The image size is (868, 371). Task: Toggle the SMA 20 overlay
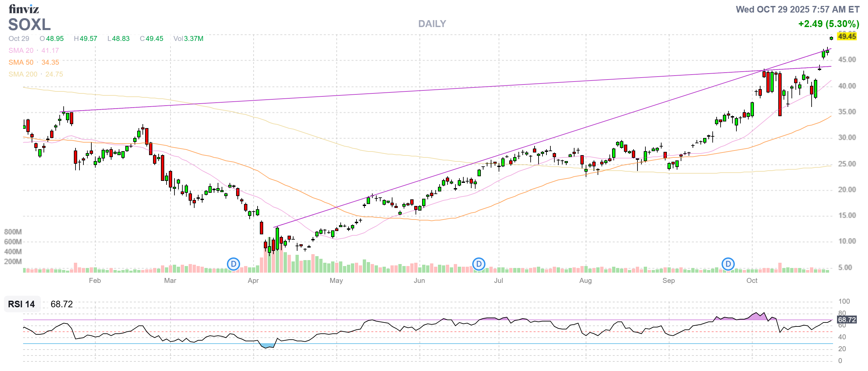pos(20,50)
